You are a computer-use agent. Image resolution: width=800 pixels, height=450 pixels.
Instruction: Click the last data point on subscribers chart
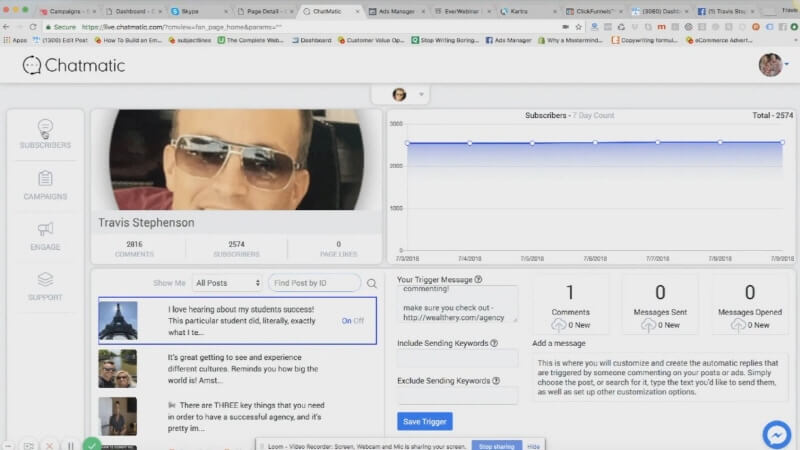782,142
